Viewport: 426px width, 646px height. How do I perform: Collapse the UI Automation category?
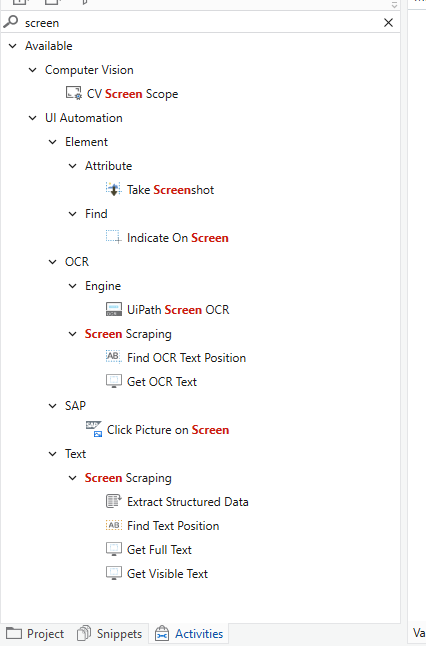click(33, 118)
